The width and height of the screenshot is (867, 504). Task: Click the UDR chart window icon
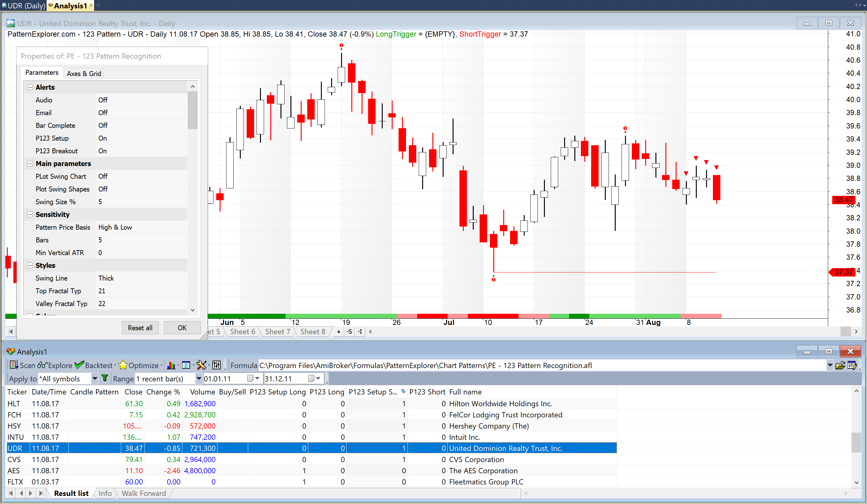(11, 23)
